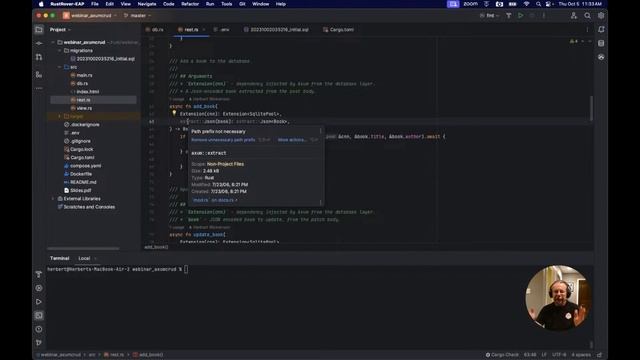Open Code With Me user icon
This screenshot has width=640, height=360.
[x=574, y=16]
